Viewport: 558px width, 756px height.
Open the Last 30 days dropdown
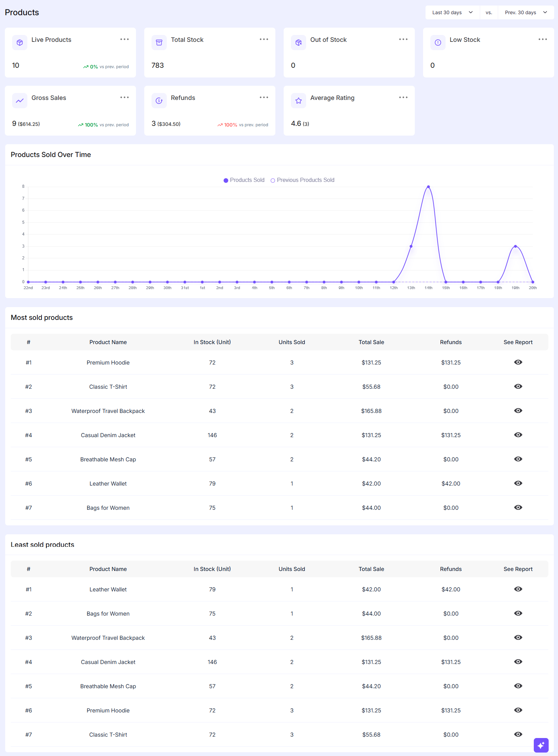(452, 12)
